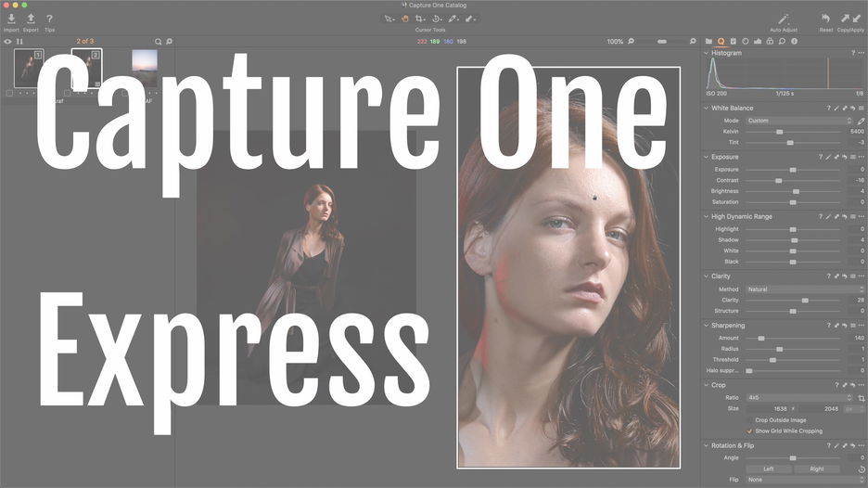Open the Lens circle tool tab
The width and height of the screenshot is (868, 488).
point(745,41)
